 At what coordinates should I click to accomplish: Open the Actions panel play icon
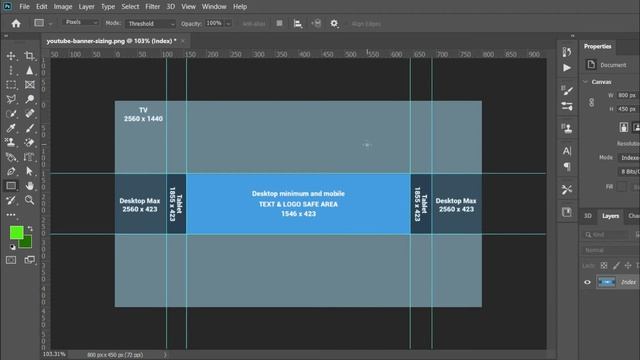[x=567, y=68]
